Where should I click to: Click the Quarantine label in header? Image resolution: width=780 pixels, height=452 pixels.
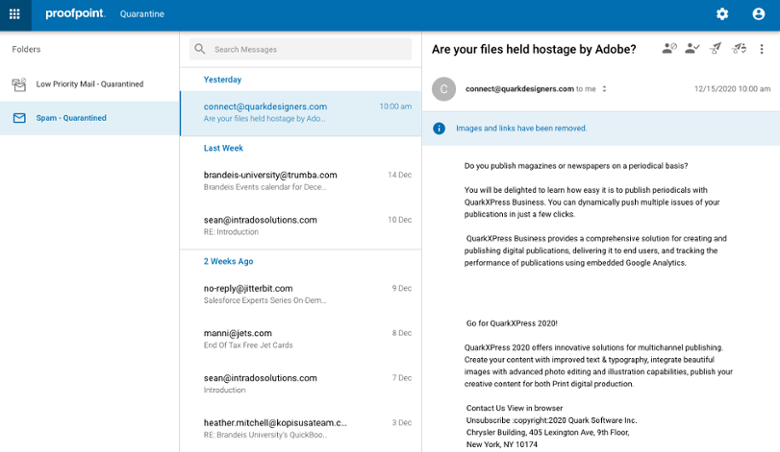(142, 14)
